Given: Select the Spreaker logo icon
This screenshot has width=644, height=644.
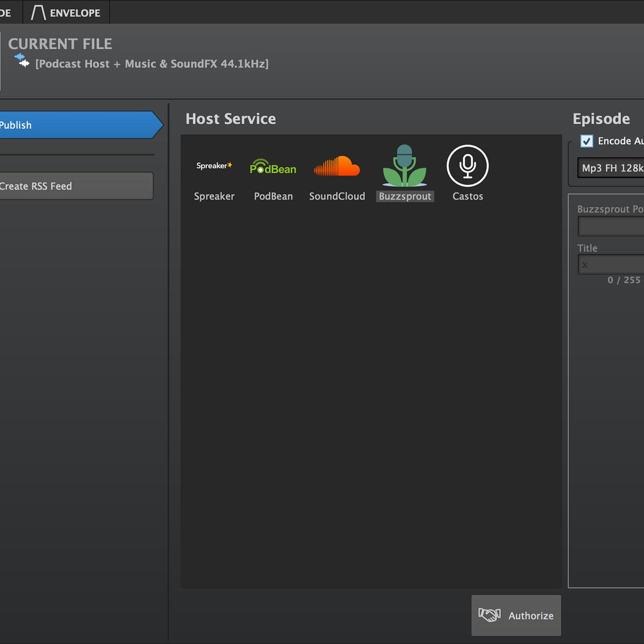Looking at the screenshot, I should pyautogui.click(x=214, y=166).
